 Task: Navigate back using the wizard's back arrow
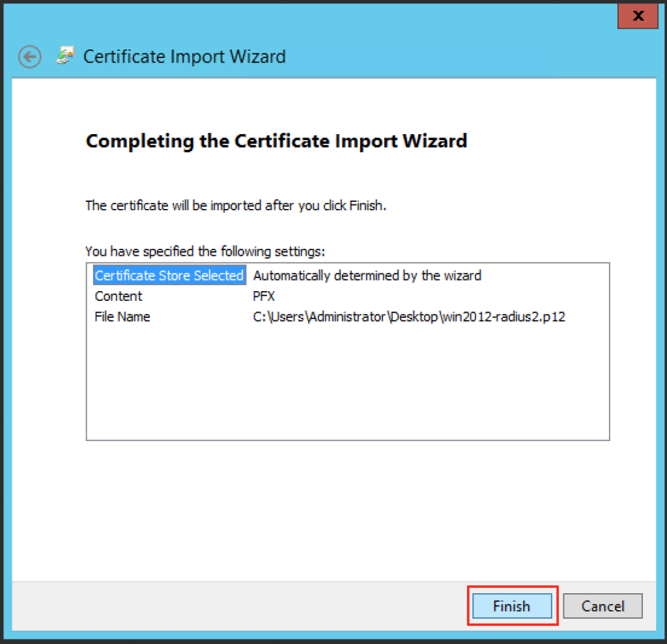(29, 57)
